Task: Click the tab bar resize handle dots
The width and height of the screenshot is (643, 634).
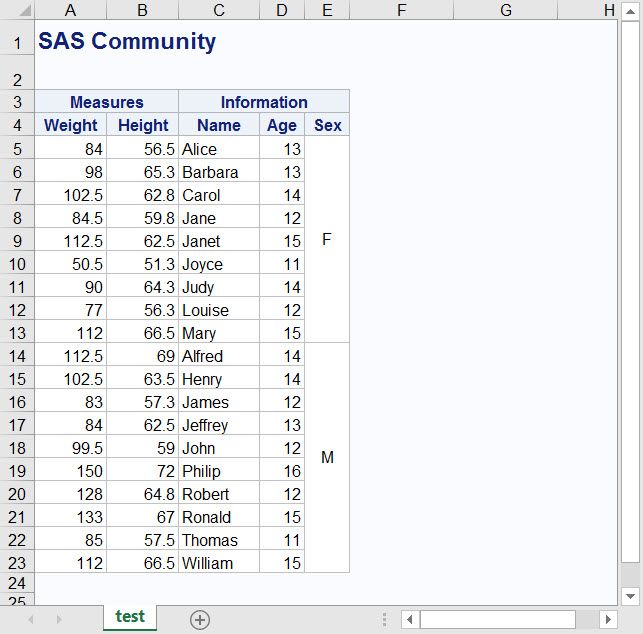Action: (384, 619)
